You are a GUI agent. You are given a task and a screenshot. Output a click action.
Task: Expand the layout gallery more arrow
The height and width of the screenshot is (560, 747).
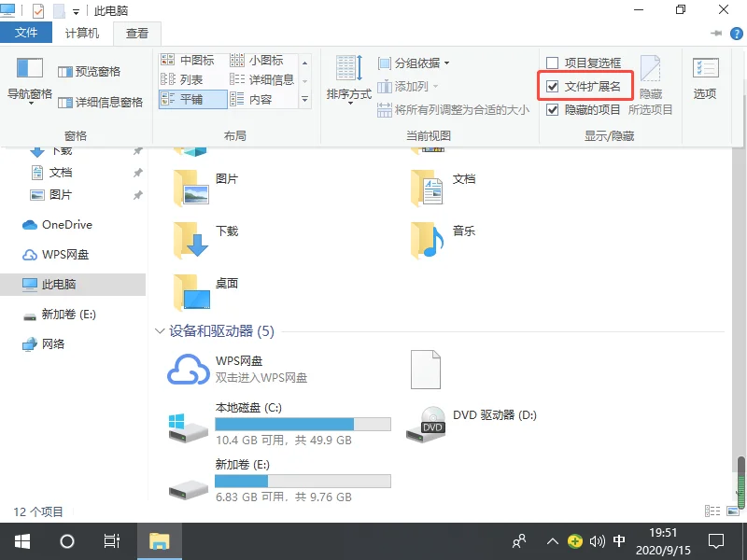click(x=305, y=100)
